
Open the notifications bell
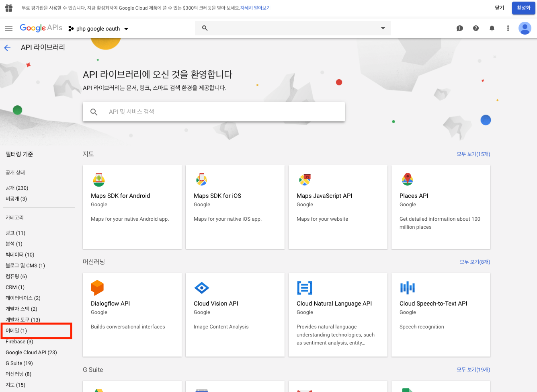tap(492, 28)
